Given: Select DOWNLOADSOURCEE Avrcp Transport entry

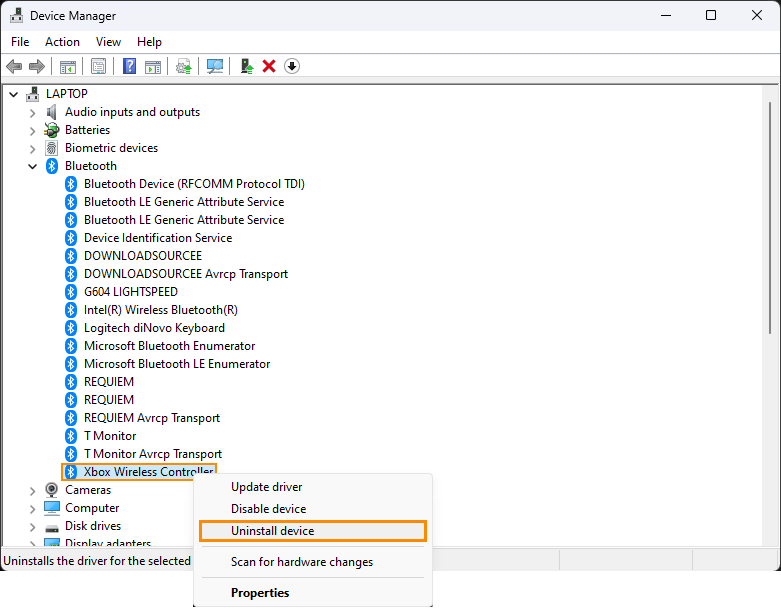Looking at the screenshot, I should [186, 274].
